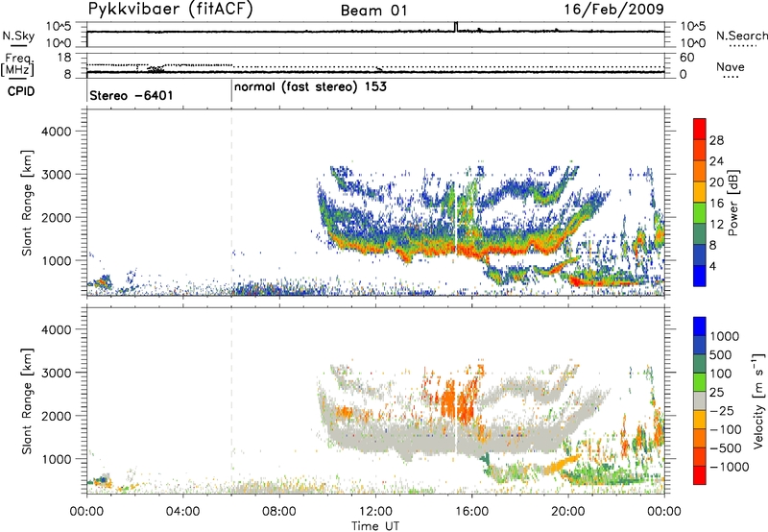Click the "-25" tick on the velocity scale
This screenshot has width=768, height=532.
pyautogui.click(x=722, y=411)
